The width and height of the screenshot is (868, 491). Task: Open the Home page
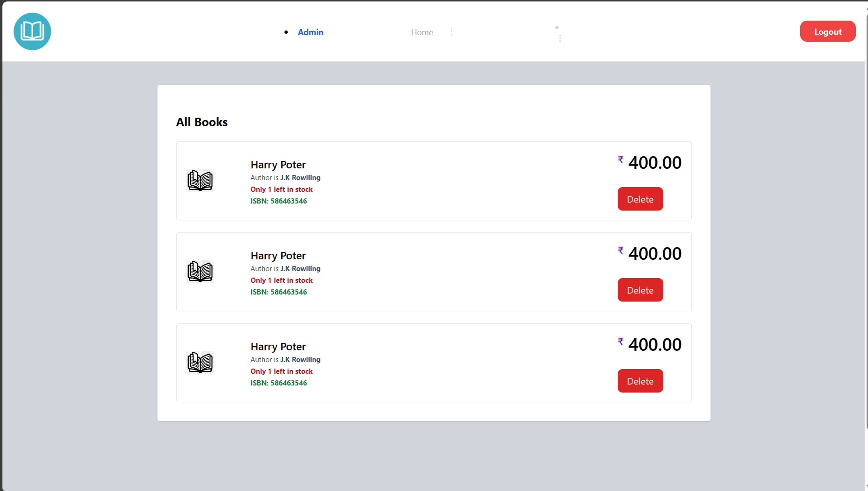(421, 32)
